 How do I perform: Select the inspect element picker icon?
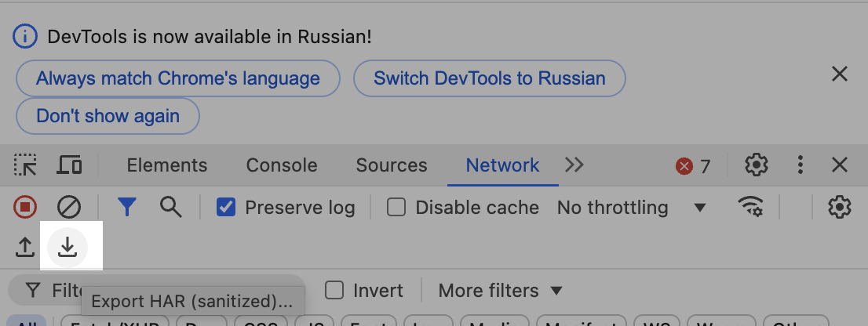tap(25, 165)
